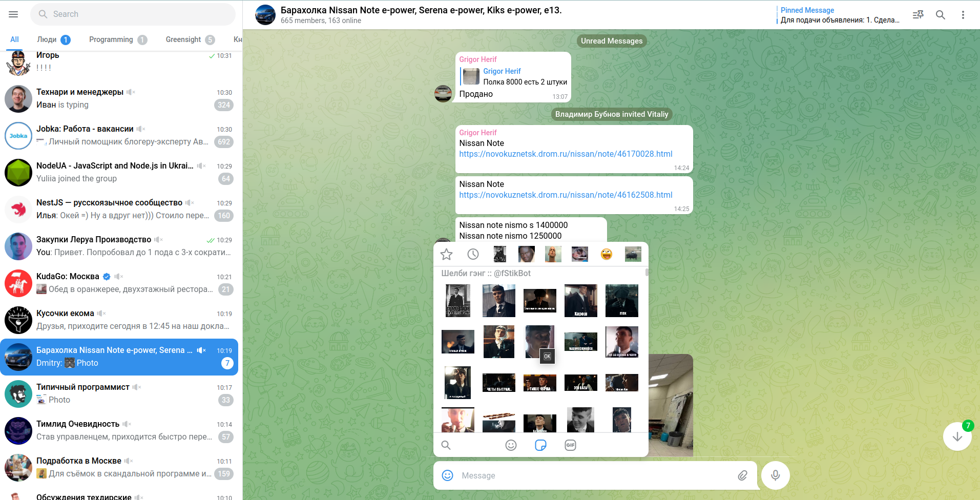Open the Закупки Леруа Производство chat
The image size is (980, 500).
click(119, 246)
